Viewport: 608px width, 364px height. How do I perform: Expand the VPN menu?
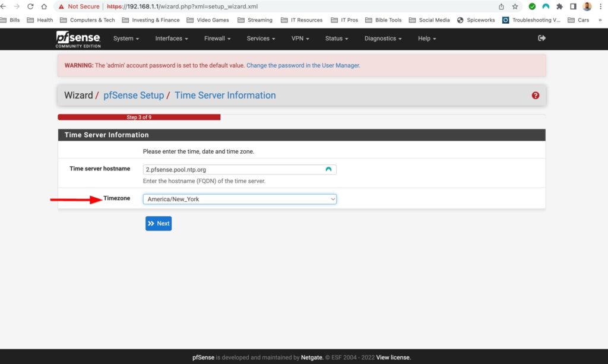click(x=300, y=39)
